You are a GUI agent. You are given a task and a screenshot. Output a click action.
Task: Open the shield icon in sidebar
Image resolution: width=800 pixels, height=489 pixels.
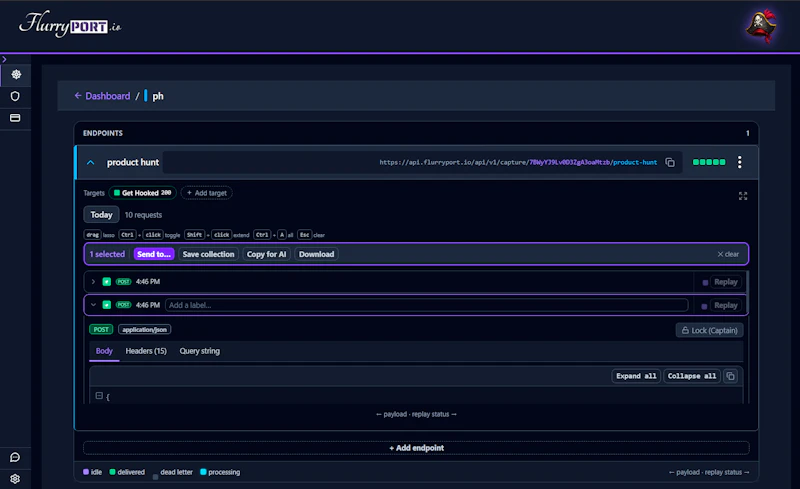15,96
